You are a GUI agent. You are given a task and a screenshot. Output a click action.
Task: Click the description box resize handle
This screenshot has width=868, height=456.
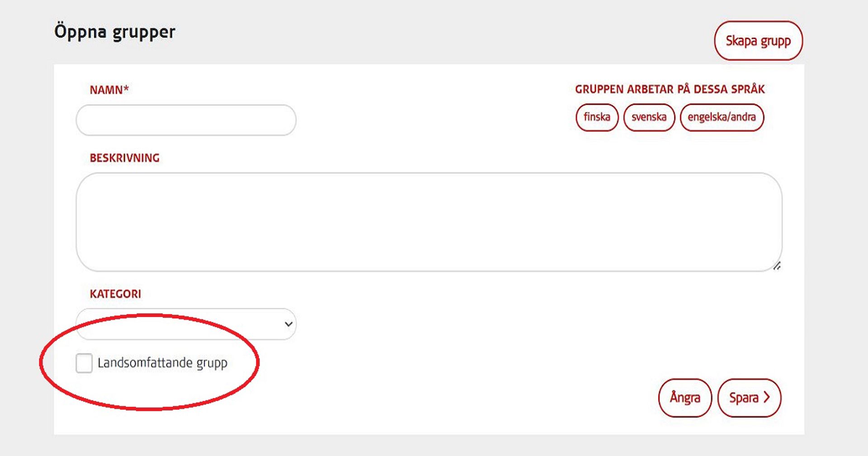coord(776,266)
